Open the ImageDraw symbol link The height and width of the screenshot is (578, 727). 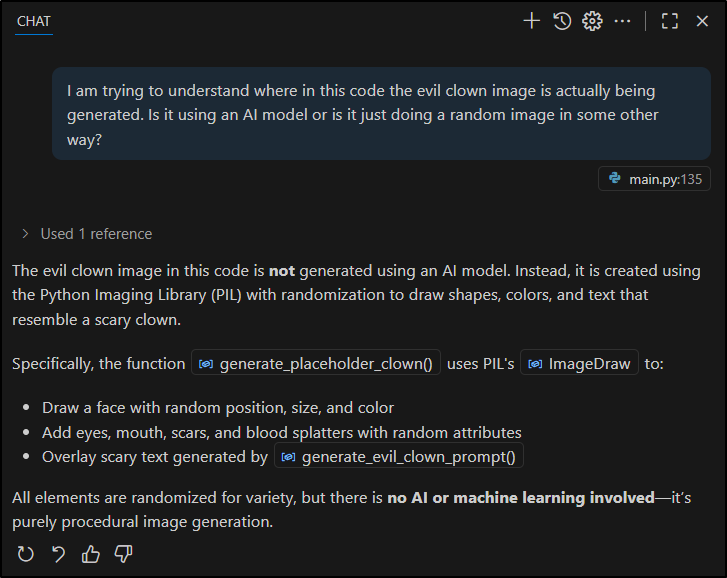[x=580, y=364]
